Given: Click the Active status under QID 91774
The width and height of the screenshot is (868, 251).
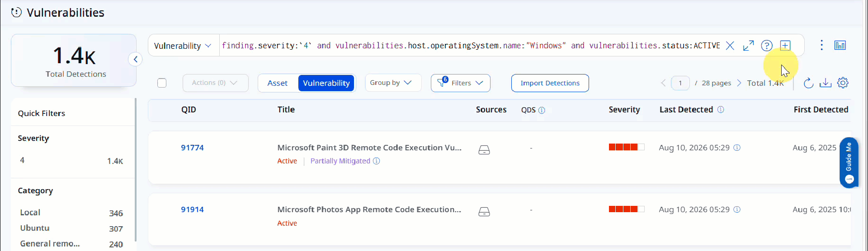Looking at the screenshot, I should (287, 161).
